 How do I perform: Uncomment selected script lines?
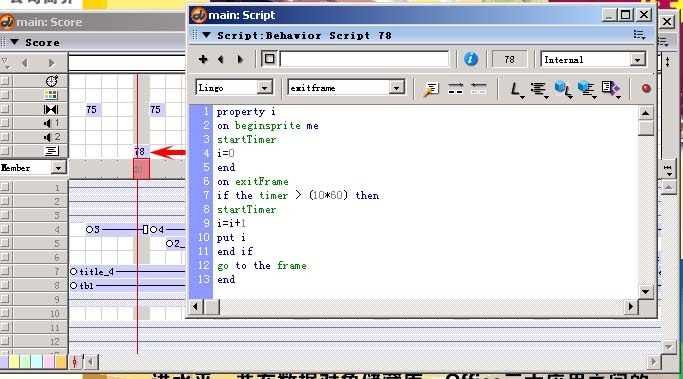pos(478,89)
